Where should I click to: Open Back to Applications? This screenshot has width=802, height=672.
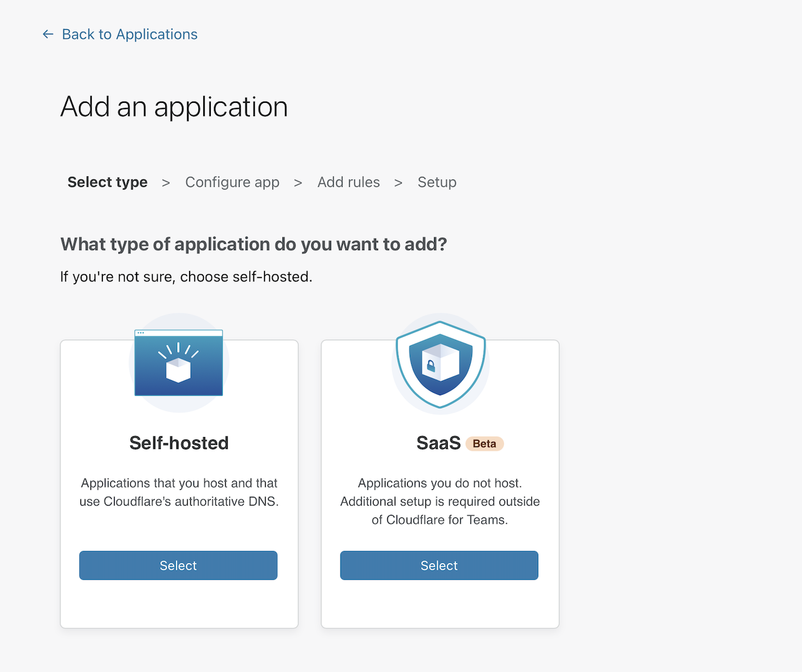[x=129, y=34]
